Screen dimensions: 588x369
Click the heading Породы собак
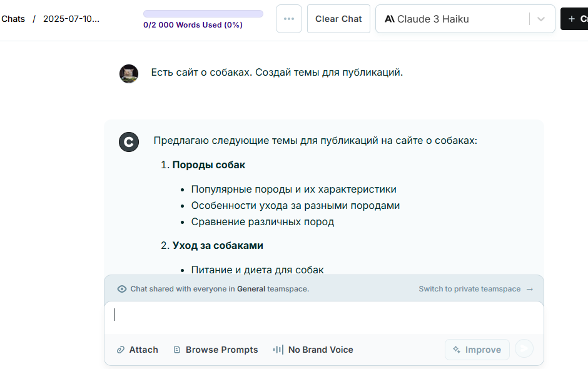point(208,164)
